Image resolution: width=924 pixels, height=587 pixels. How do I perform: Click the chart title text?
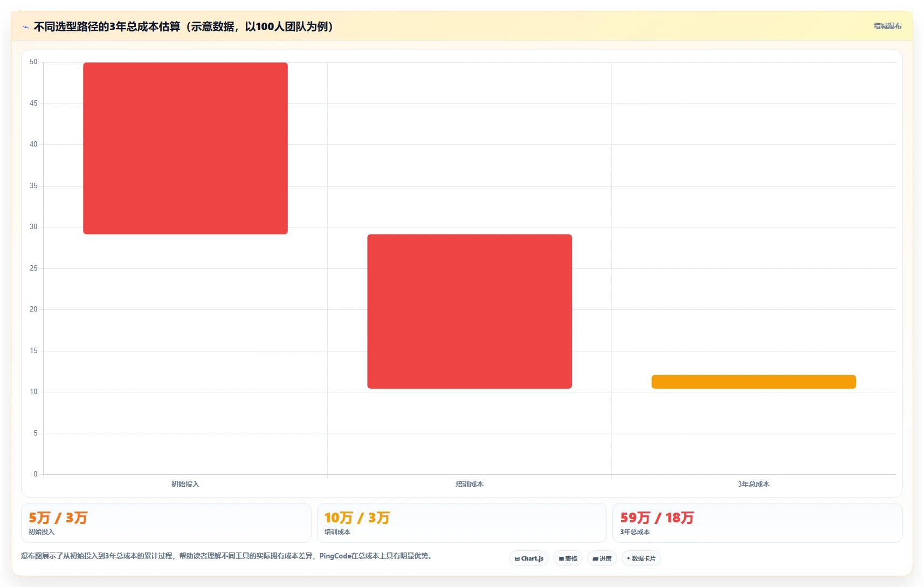[184, 26]
